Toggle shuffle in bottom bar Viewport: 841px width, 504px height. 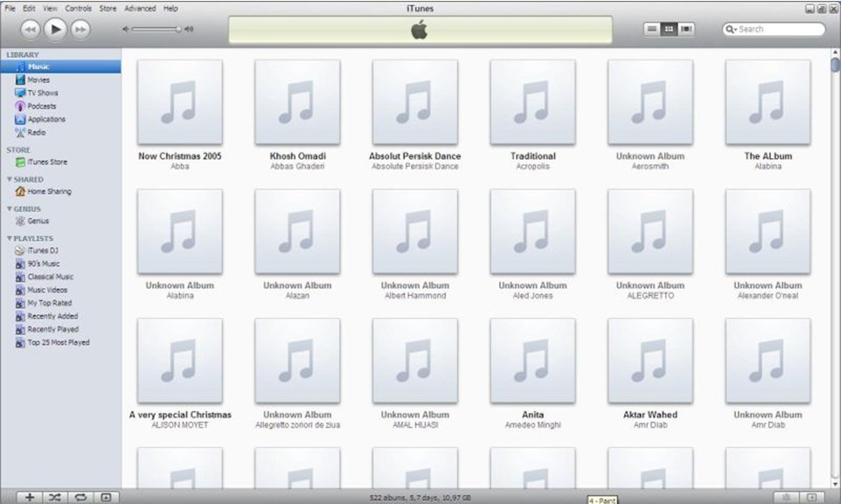tap(54, 497)
